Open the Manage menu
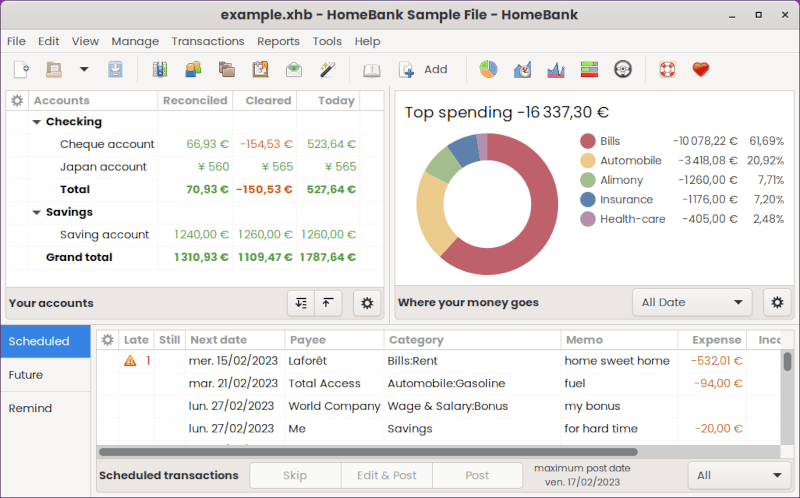 pyautogui.click(x=135, y=41)
